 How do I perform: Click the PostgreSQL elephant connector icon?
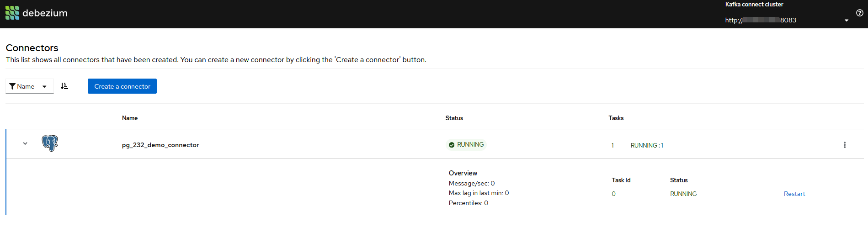(50, 143)
